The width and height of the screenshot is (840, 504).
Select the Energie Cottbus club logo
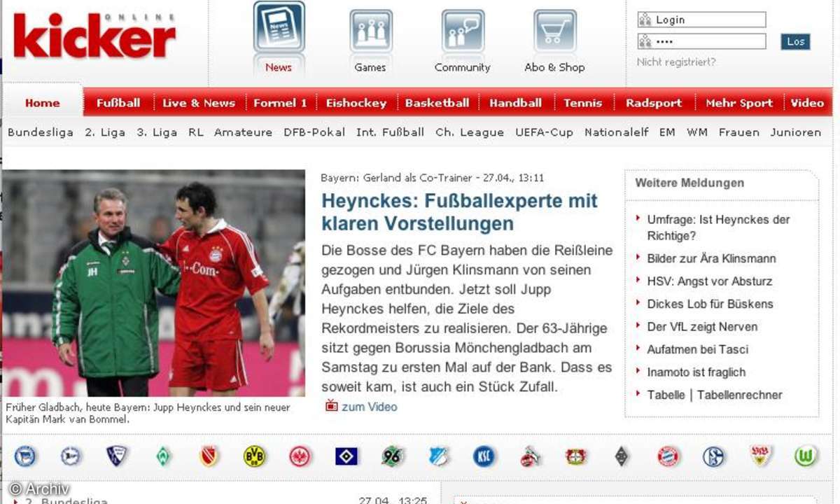point(209,456)
